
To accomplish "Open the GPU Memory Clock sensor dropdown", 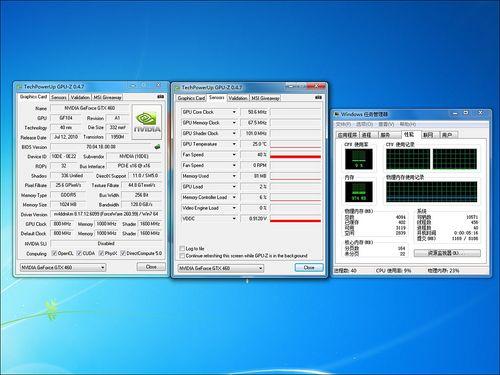I will tap(234, 123).
